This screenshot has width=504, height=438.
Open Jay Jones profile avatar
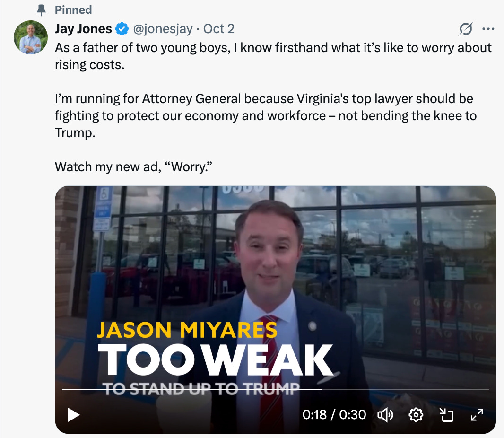[31, 37]
